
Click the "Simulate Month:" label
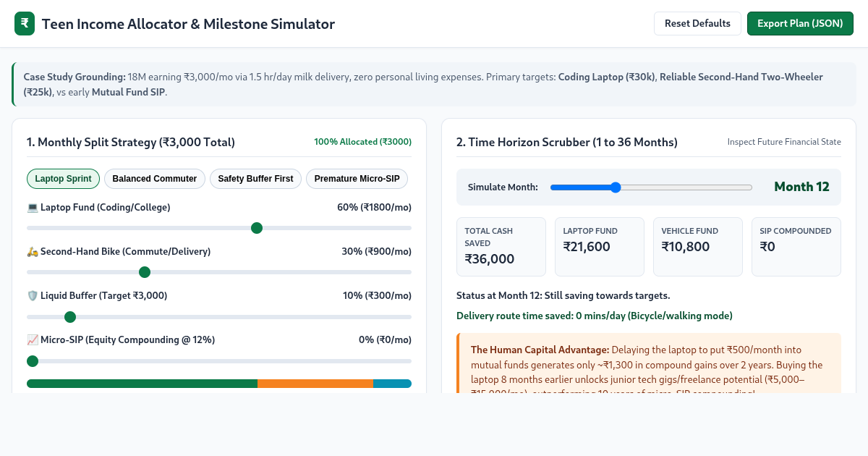[503, 187]
